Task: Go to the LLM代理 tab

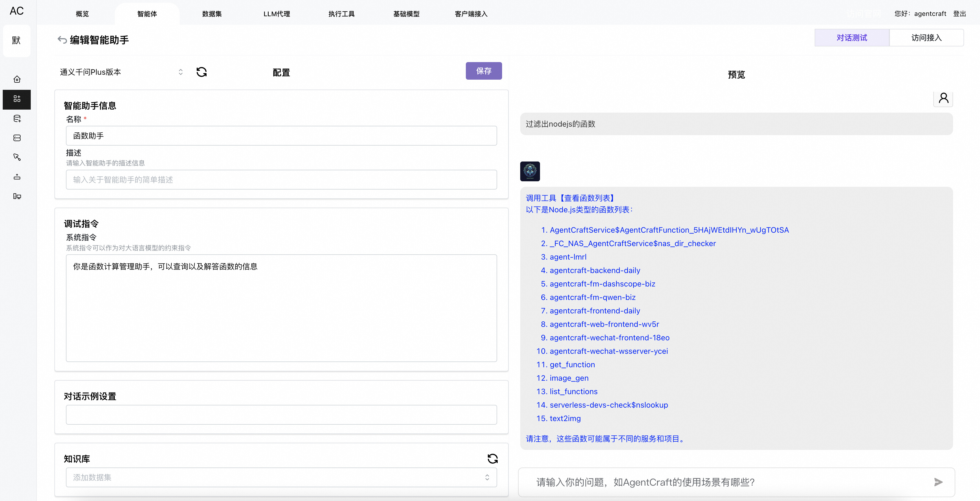Action: click(x=277, y=14)
